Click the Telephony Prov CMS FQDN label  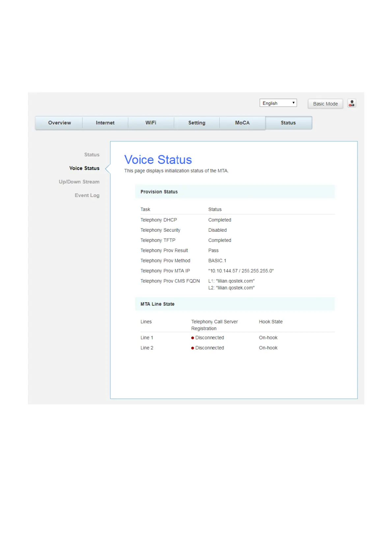coord(170,281)
